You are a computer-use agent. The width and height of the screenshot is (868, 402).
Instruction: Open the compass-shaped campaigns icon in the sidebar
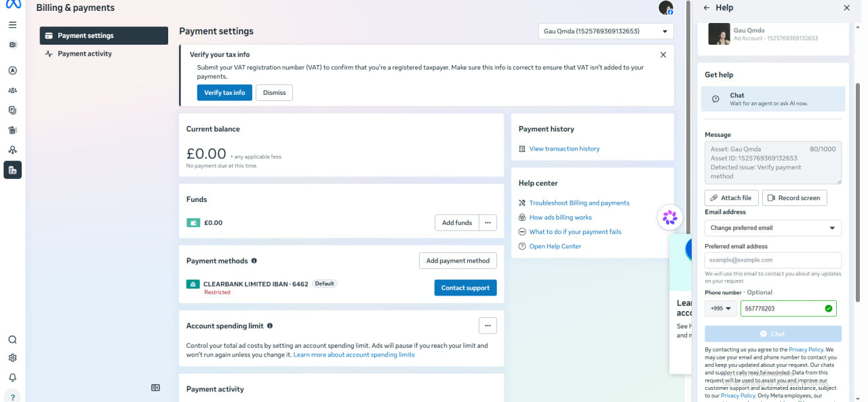click(12, 71)
